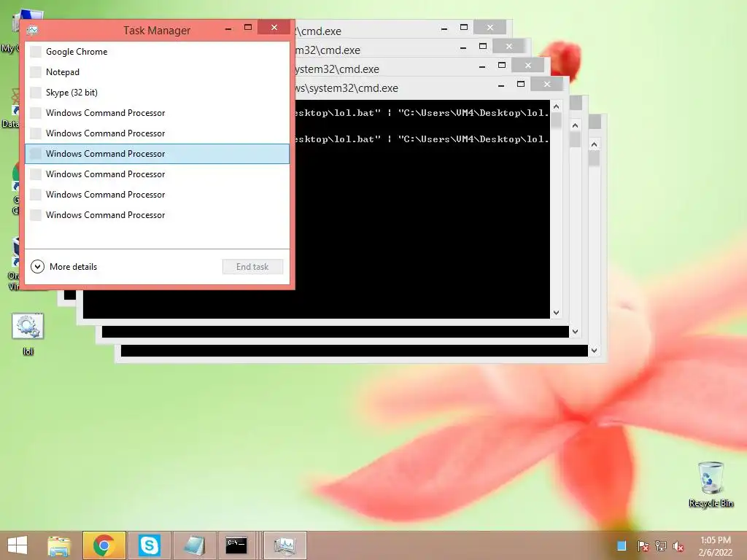This screenshot has width=747, height=560.
Task: Open the Action Center flag icon
Action: pos(643,545)
